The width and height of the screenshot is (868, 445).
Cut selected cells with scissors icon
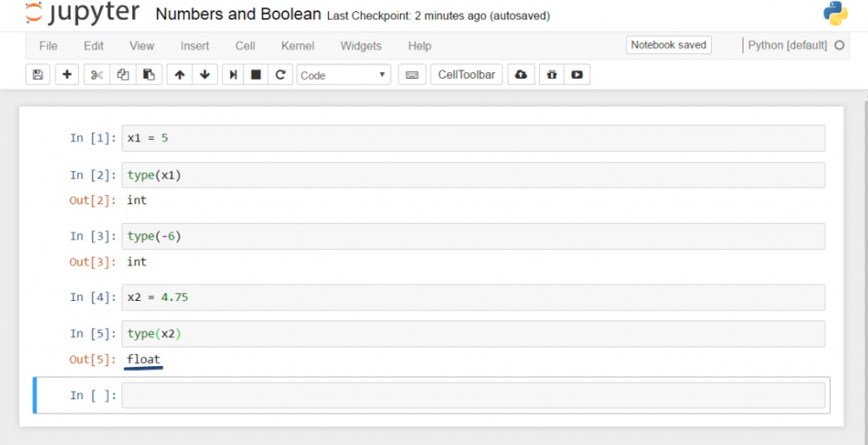[x=97, y=75]
